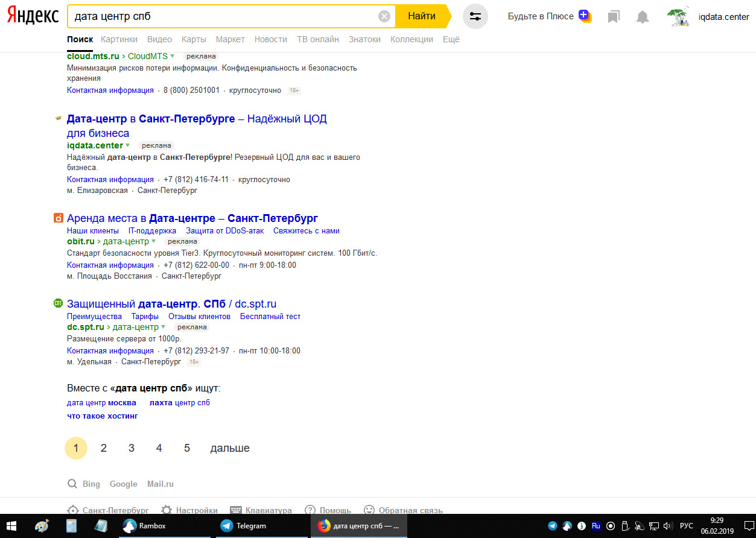Open the ТВ онлайн tab

click(318, 39)
